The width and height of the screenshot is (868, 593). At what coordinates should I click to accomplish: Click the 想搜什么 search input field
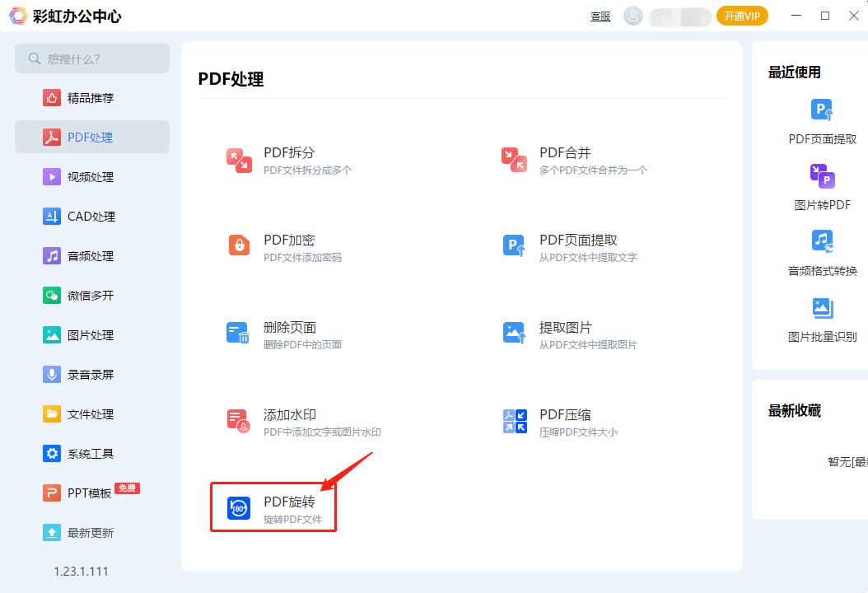point(91,58)
